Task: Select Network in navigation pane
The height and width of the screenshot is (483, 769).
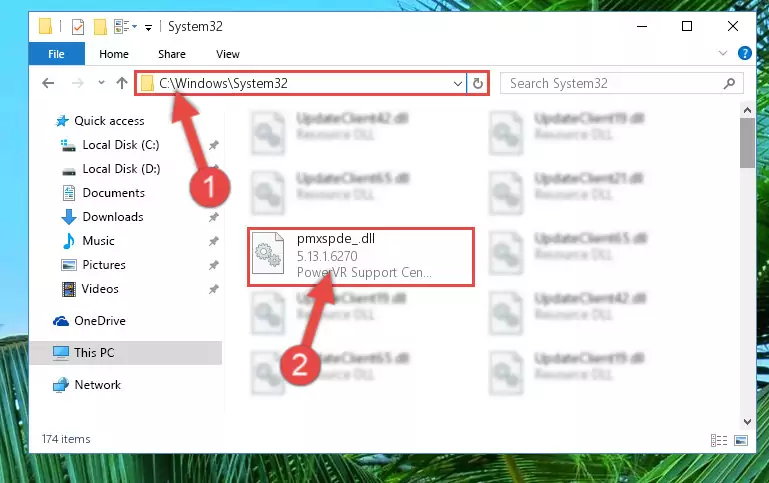Action: [98, 385]
